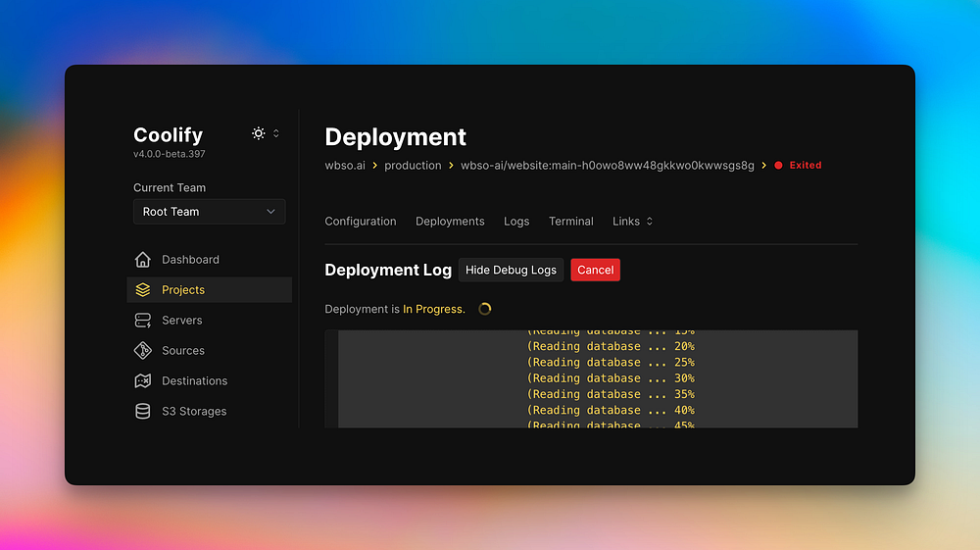Image resolution: width=980 pixels, height=550 pixels.
Task: Click the Projects layers icon
Action: (x=143, y=290)
